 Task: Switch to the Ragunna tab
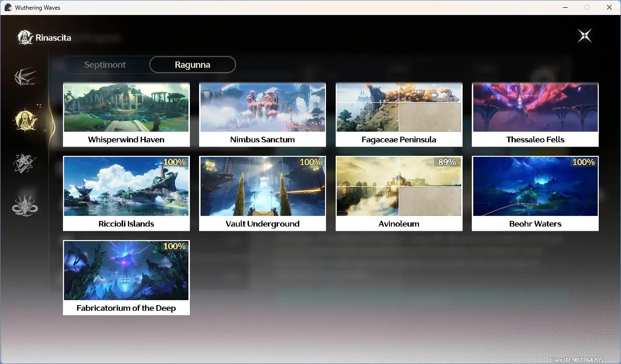[192, 64]
